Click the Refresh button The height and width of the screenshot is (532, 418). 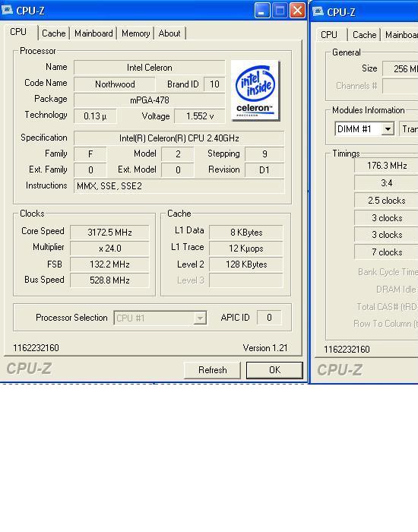tap(212, 370)
